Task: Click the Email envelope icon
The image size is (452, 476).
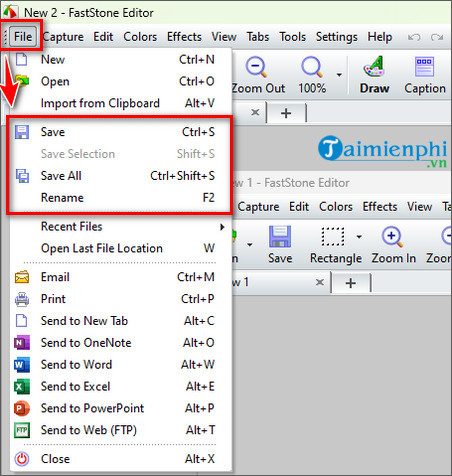Action: (x=22, y=277)
